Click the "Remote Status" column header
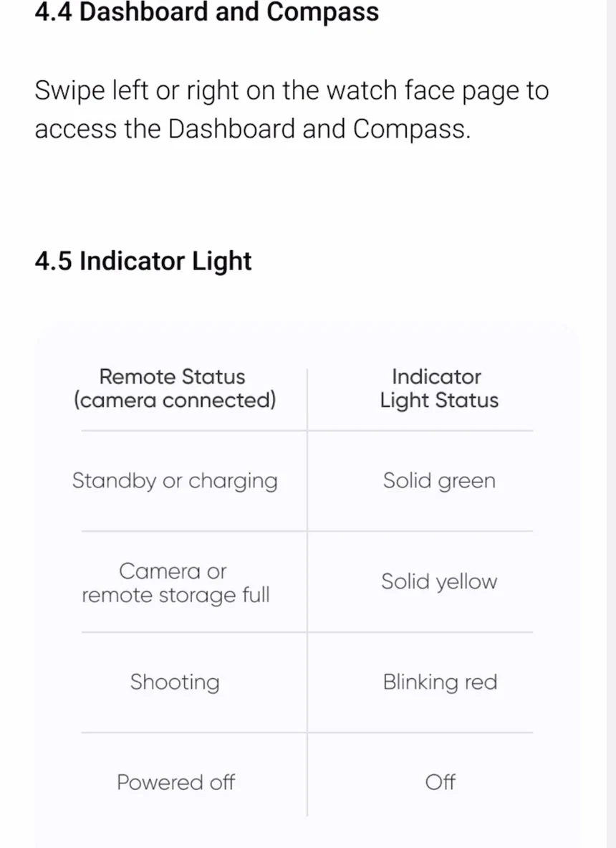616x848 pixels. click(172, 376)
